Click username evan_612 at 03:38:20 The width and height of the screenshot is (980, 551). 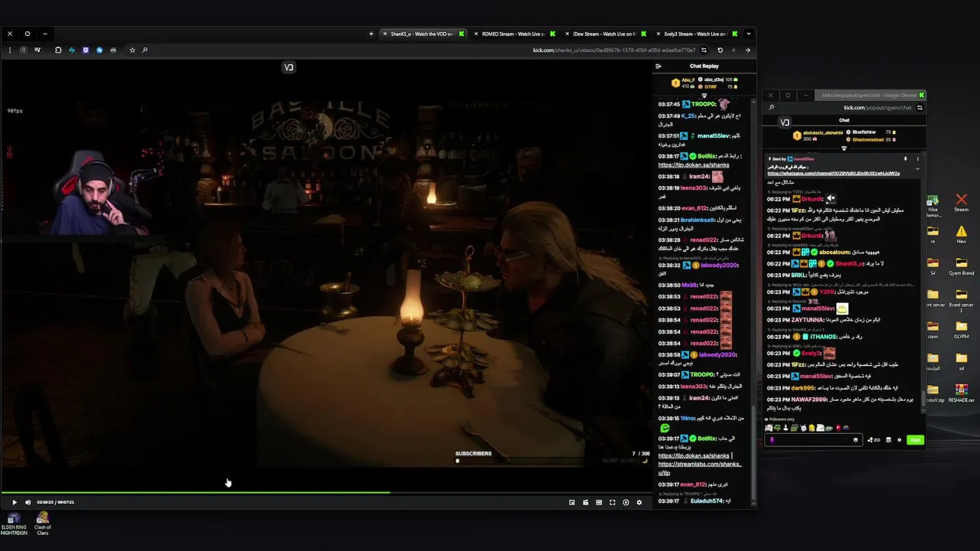point(694,208)
